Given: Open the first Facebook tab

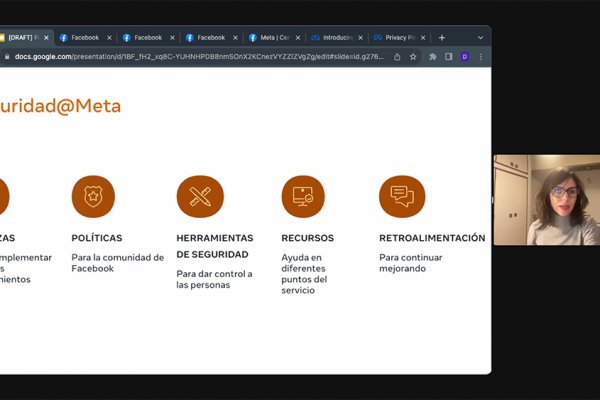Looking at the screenshot, I should coord(85,38).
